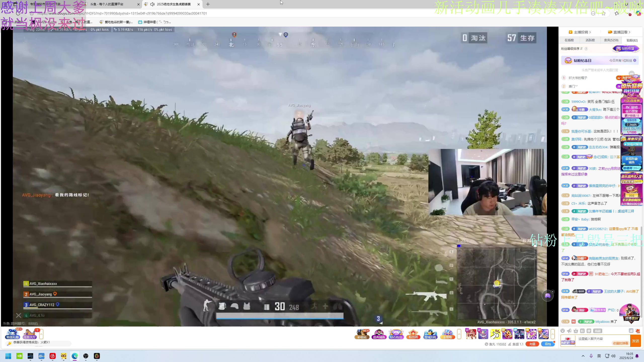Image resolution: width=644 pixels, height=362 pixels.
Task: Open the emoji picker in chat toolbar
Action: point(563,331)
